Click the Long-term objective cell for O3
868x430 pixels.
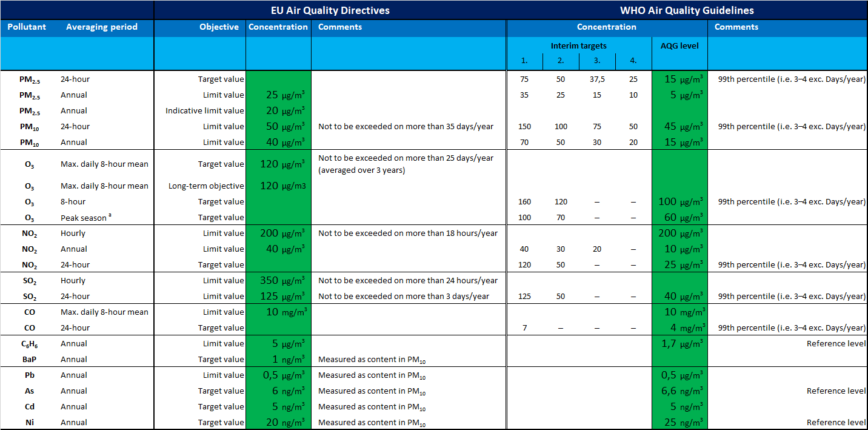(207, 186)
